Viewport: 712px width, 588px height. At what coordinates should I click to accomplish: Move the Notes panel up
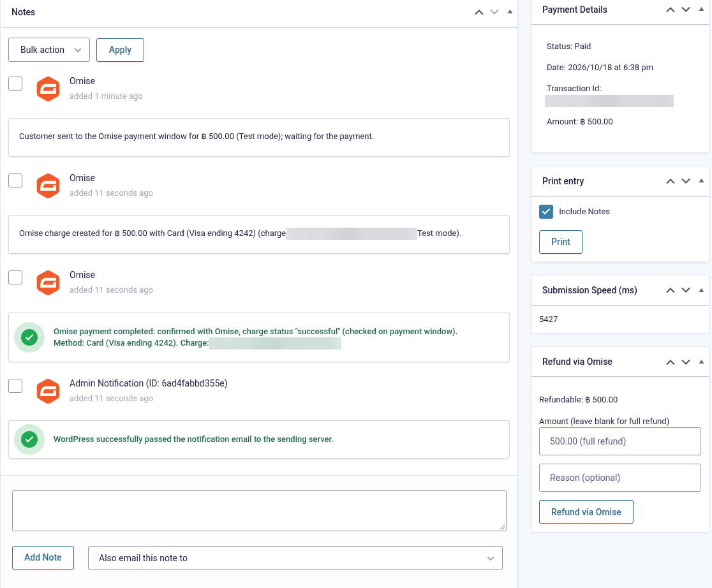[479, 12]
